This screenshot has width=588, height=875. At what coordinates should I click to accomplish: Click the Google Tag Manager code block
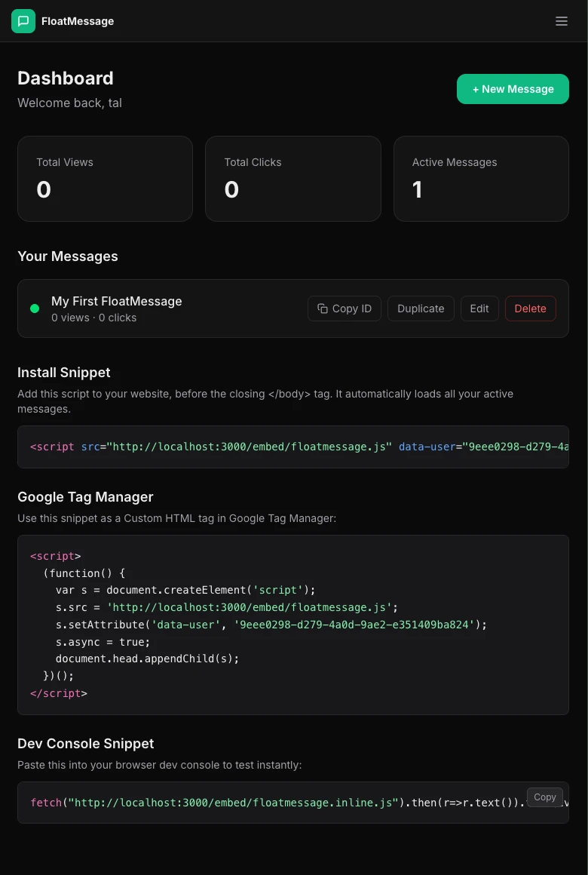293,625
